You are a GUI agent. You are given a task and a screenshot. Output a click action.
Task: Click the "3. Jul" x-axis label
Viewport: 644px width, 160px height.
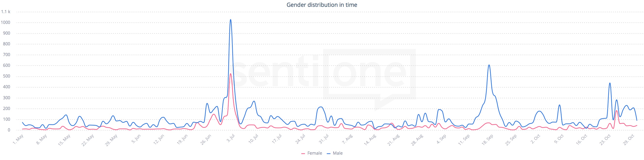click(231, 139)
